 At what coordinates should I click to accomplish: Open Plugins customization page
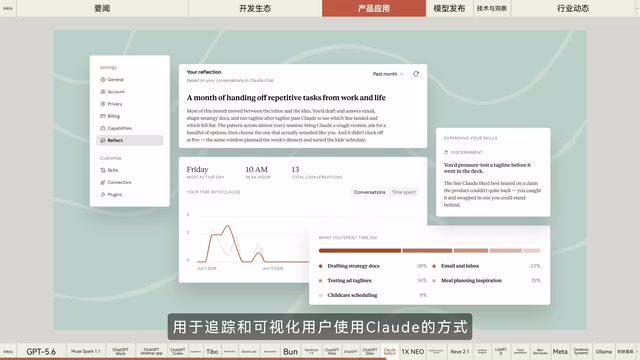pos(130,195)
